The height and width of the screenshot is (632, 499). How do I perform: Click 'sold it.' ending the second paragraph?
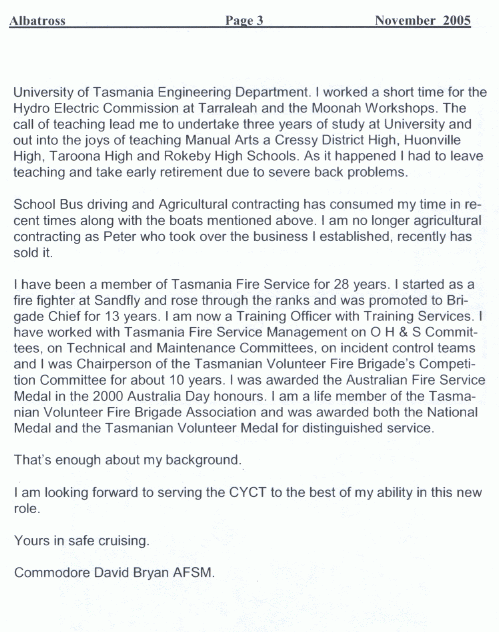pos(33,253)
